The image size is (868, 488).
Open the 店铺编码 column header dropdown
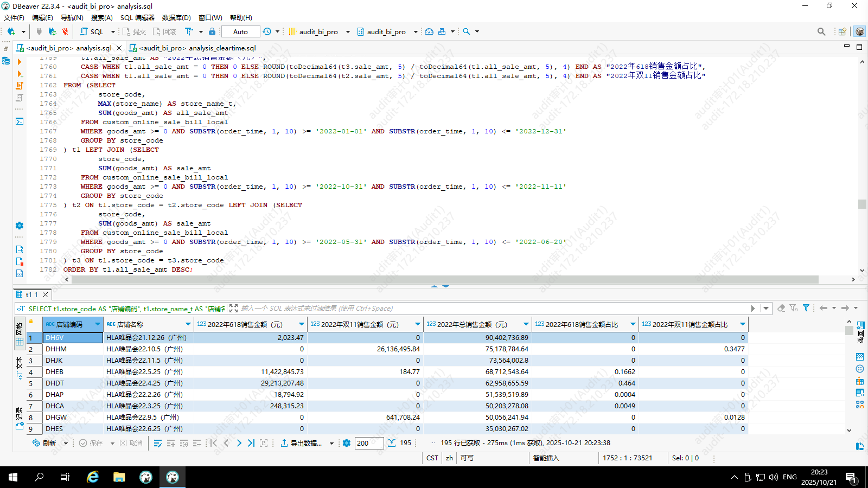[x=98, y=324]
